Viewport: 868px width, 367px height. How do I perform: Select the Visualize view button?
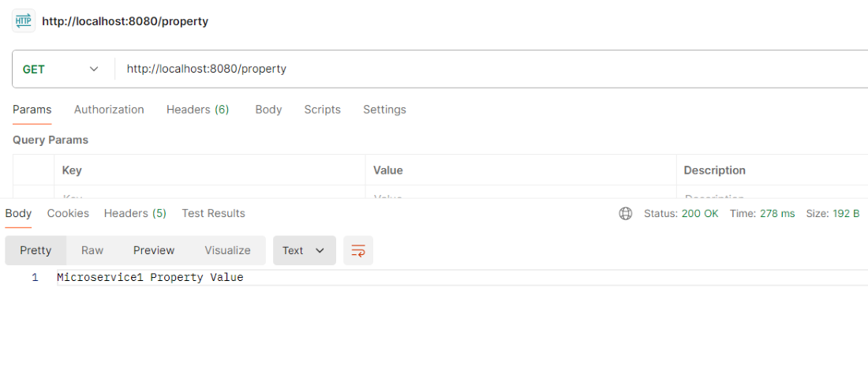click(227, 250)
